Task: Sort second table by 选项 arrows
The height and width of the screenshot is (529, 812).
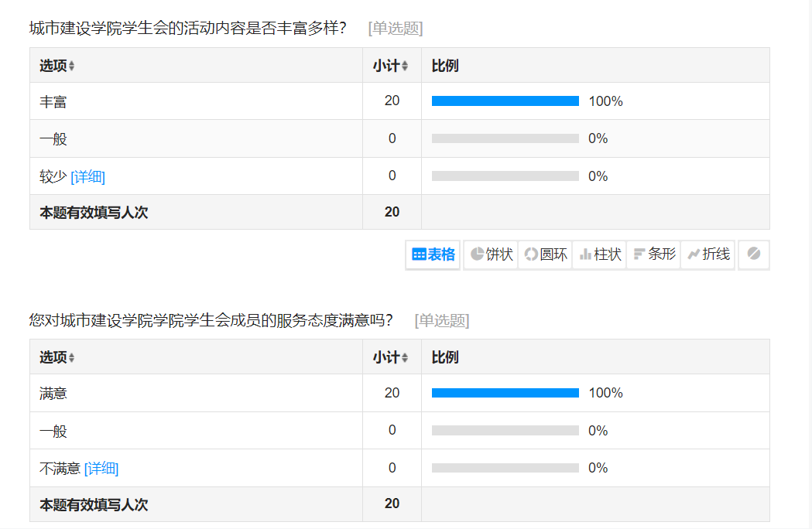Action: click(x=71, y=357)
